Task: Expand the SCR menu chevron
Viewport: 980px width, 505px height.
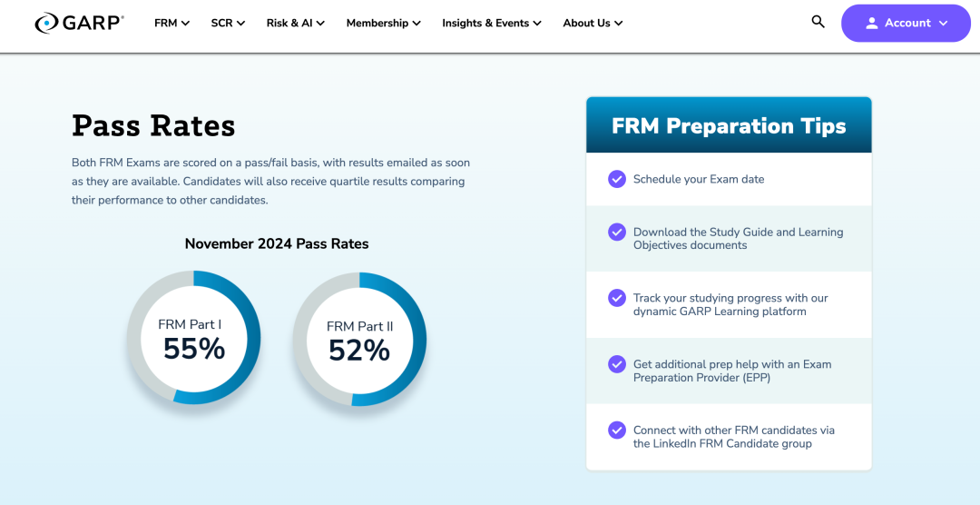Action: click(x=240, y=23)
